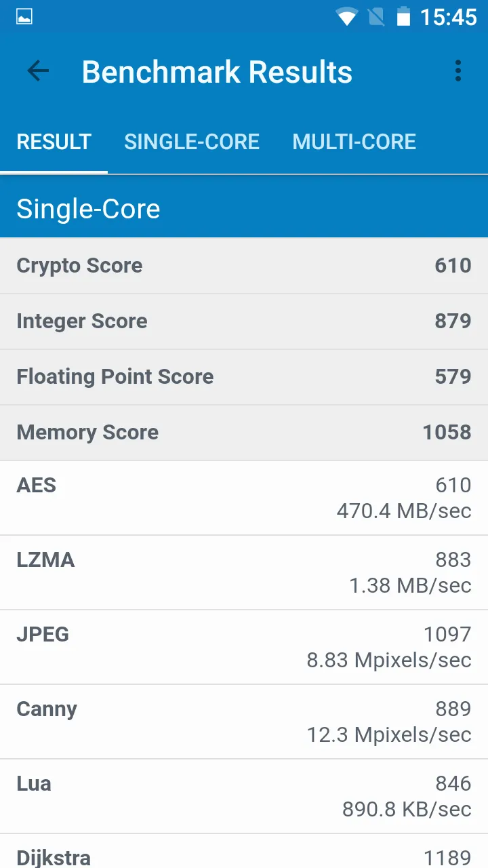Open the three-dot overflow menu

pyautogui.click(x=458, y=71)
